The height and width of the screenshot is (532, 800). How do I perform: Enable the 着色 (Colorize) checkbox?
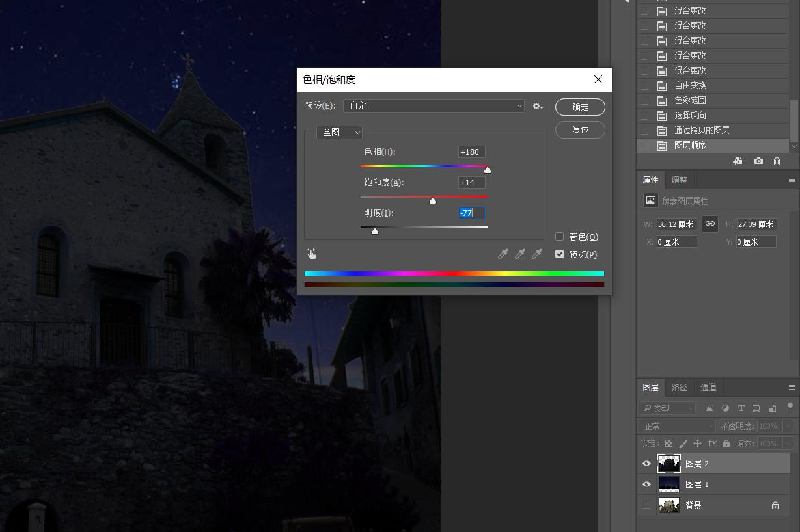point(559,237)
